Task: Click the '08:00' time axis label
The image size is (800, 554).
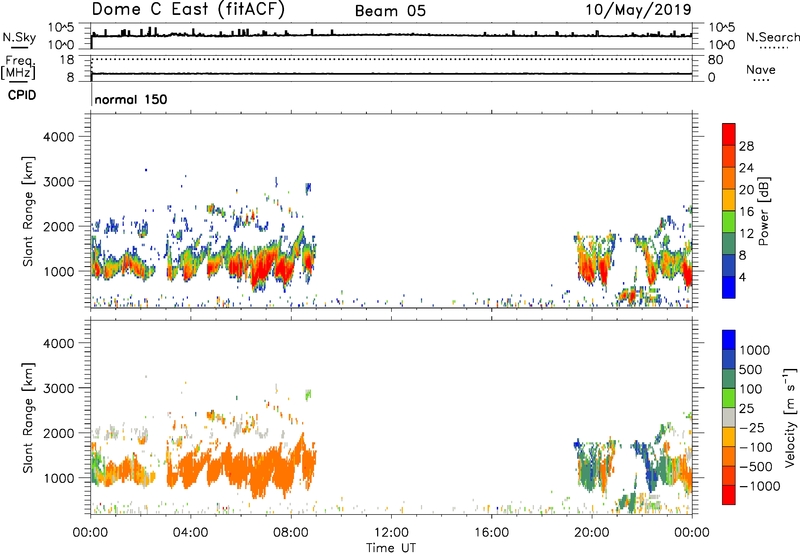Action: (x=291, y=533)
